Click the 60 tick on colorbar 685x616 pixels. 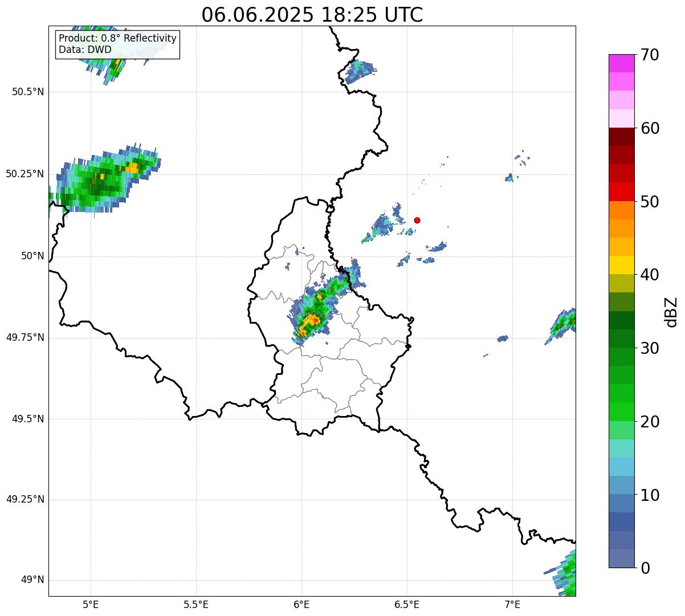click(650, 128)
